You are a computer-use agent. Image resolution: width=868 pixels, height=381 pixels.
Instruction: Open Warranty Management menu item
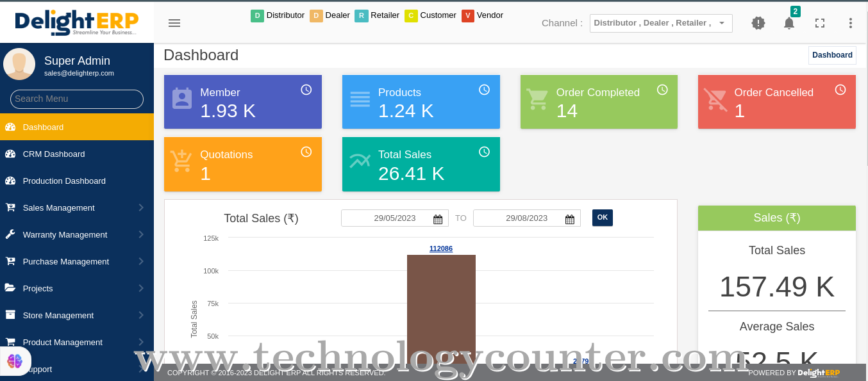tap(77, 234)
